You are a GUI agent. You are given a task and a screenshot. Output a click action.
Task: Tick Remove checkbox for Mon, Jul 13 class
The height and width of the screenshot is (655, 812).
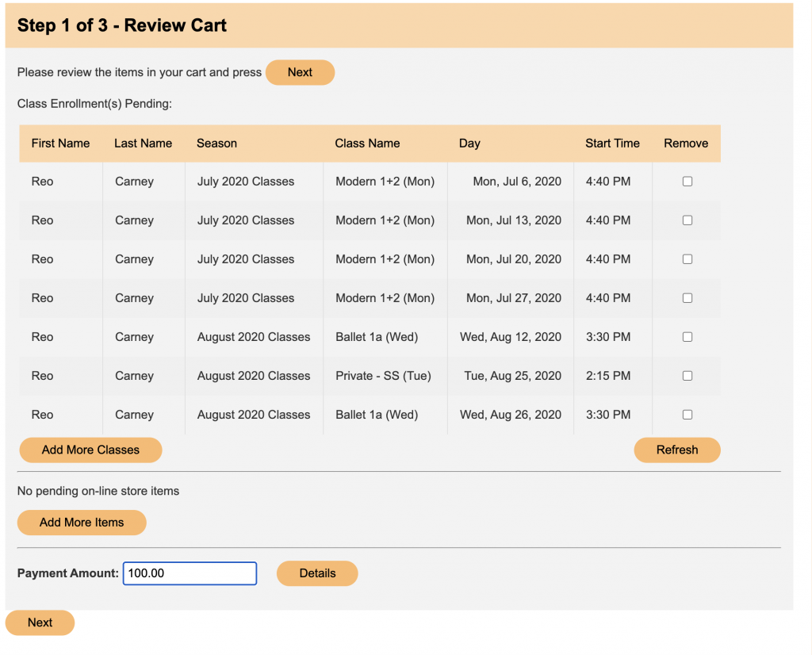click(x=687, y=220)
